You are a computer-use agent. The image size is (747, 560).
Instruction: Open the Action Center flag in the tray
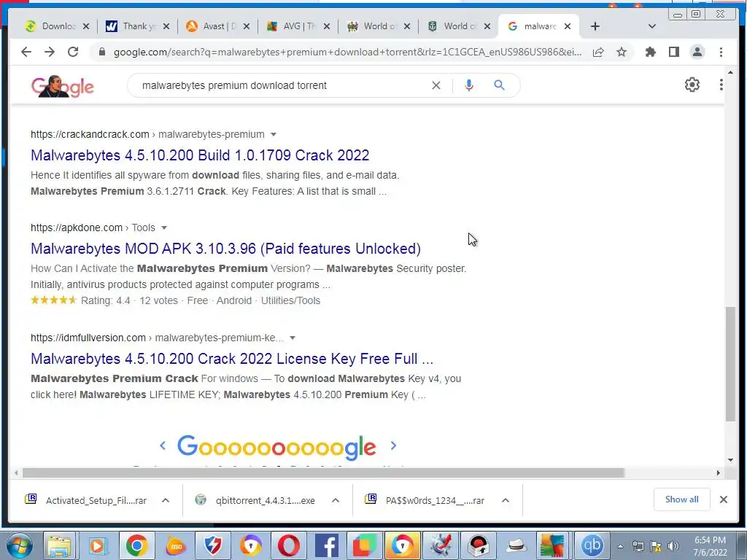[x=656, y=545]
